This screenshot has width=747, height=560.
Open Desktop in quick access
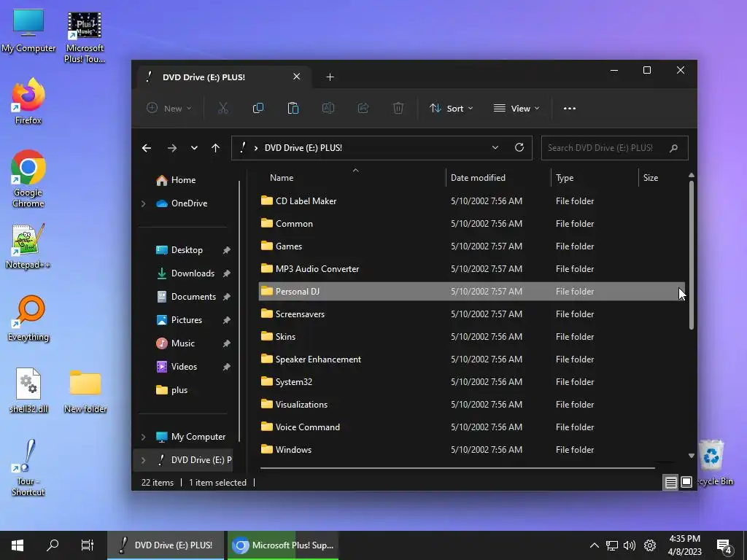click(x=186, y=250)
